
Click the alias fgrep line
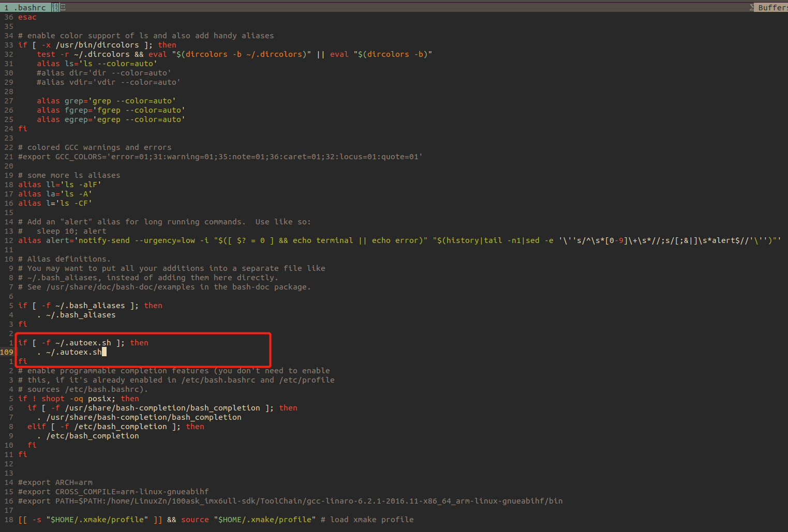tap(111, 110)
